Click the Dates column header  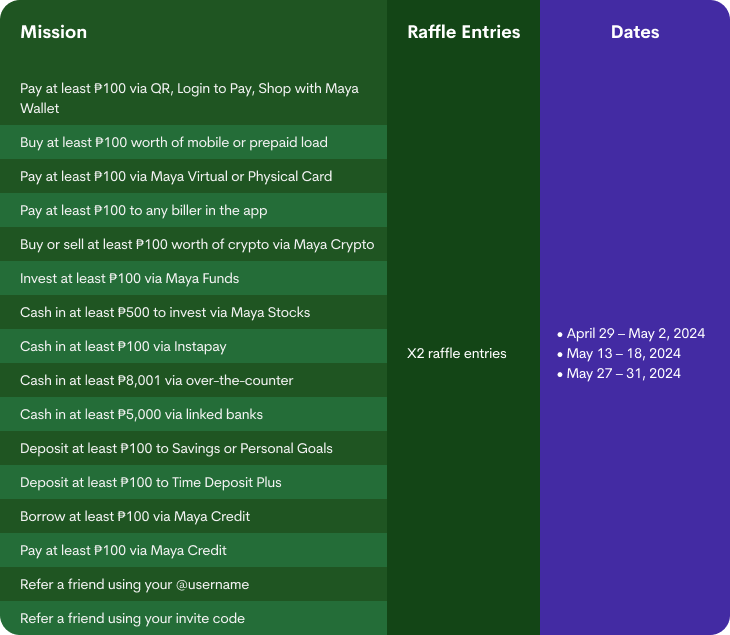point(635,32)
